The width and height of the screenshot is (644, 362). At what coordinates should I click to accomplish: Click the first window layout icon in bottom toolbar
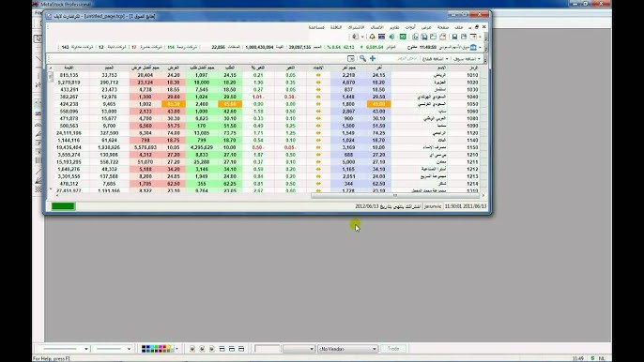pyautogui.click(x=222, y=349)
